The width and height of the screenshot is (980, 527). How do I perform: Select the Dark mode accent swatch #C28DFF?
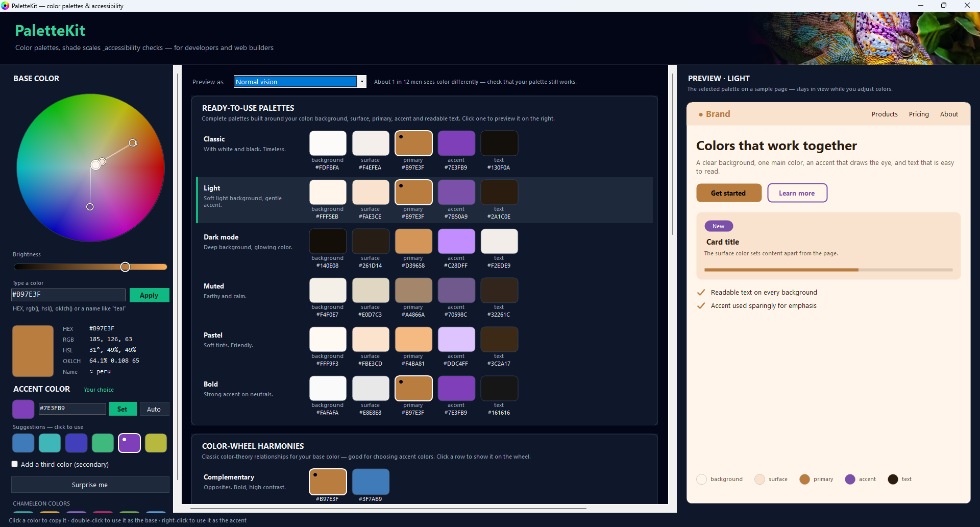pos(456,241)
